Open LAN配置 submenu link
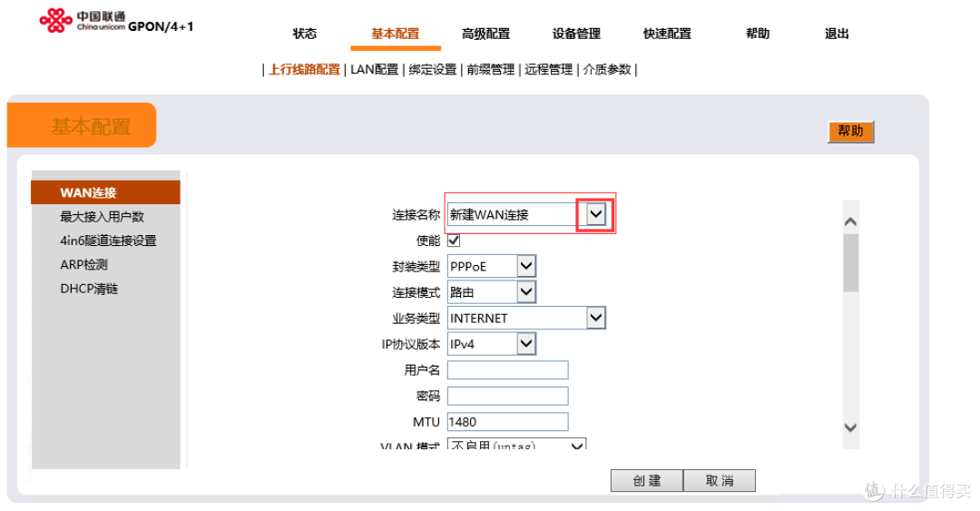The height and width of the screenshot is (511, 980). pyautogui.click(x=375, y=69)
